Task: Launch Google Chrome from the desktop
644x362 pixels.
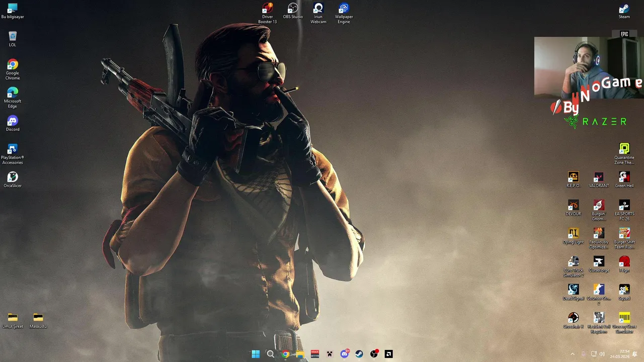Action: pyautogui.click(x=13, y=70)
